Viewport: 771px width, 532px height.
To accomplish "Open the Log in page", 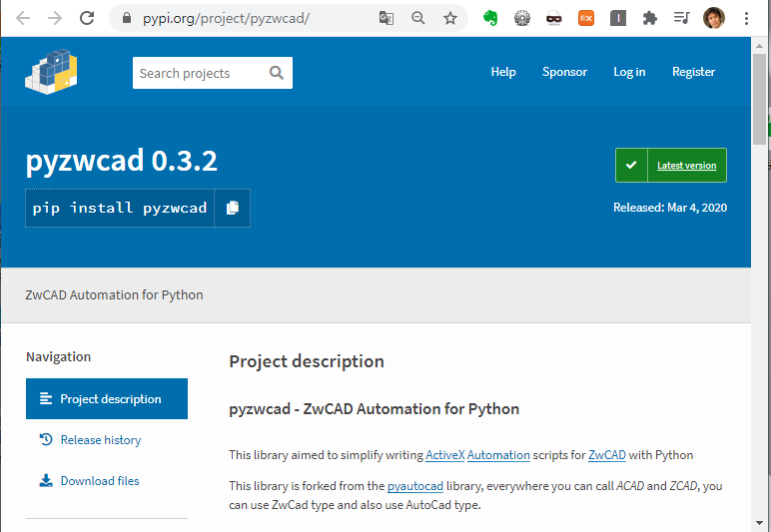I will [629, 72].
